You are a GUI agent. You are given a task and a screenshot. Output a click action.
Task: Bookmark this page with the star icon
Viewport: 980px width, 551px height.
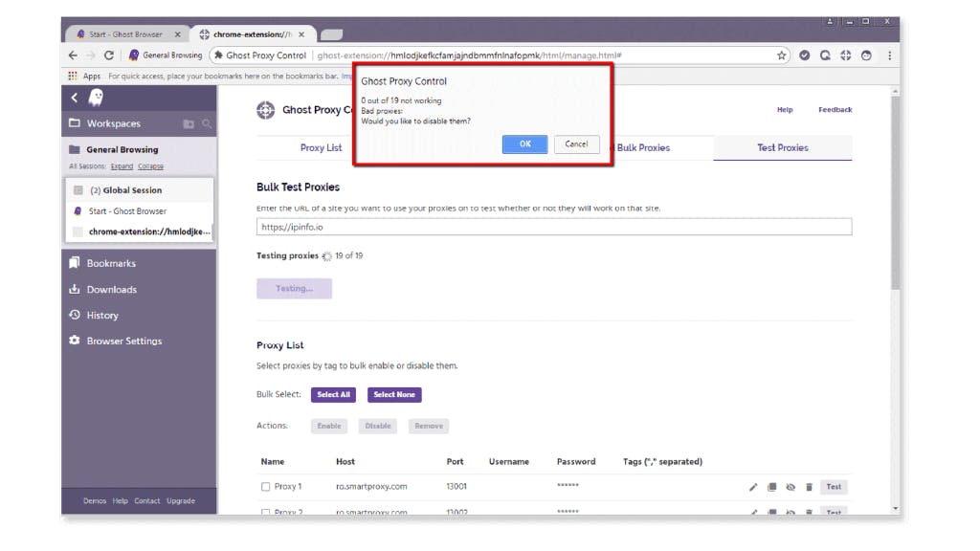[781, 55]
